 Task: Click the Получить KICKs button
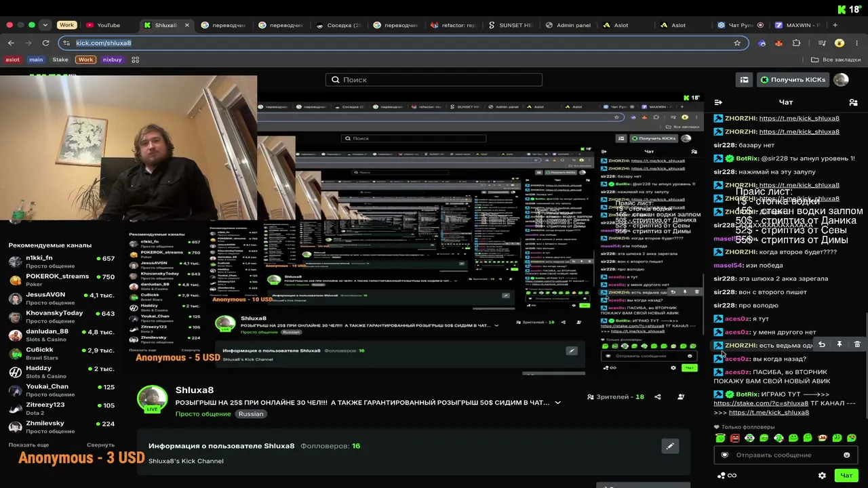tap(793, 80)
